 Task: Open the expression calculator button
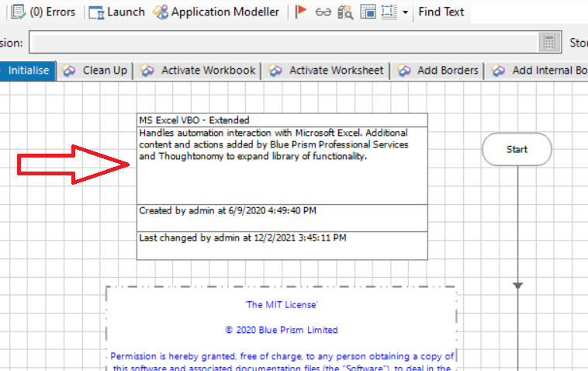pyautogui.click(x=549, y=42)
